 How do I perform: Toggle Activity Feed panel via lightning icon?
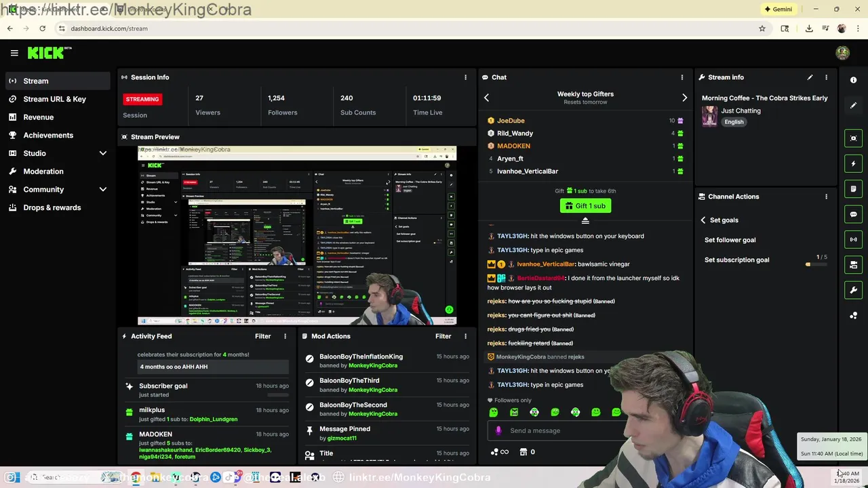point(854,163)
